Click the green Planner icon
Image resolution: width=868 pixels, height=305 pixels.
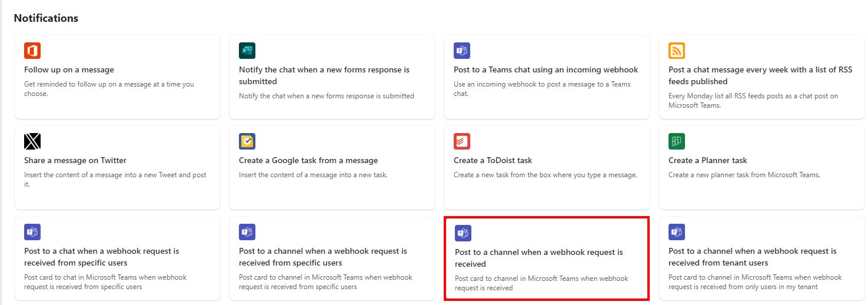point(677,141)
